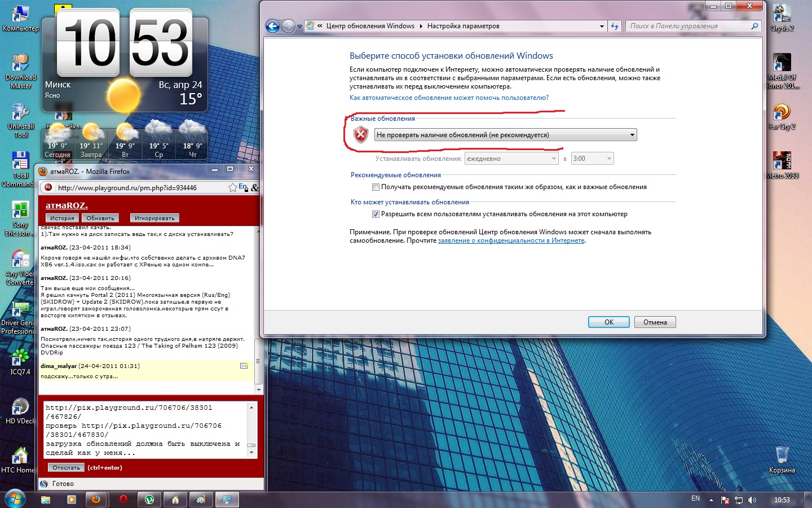Click the История button in Firefox

pos(62,218)
